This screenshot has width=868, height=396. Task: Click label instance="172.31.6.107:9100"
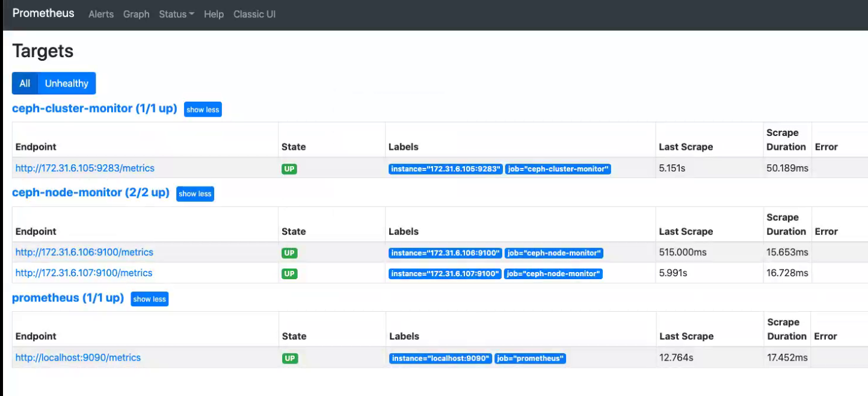point(445,274)
